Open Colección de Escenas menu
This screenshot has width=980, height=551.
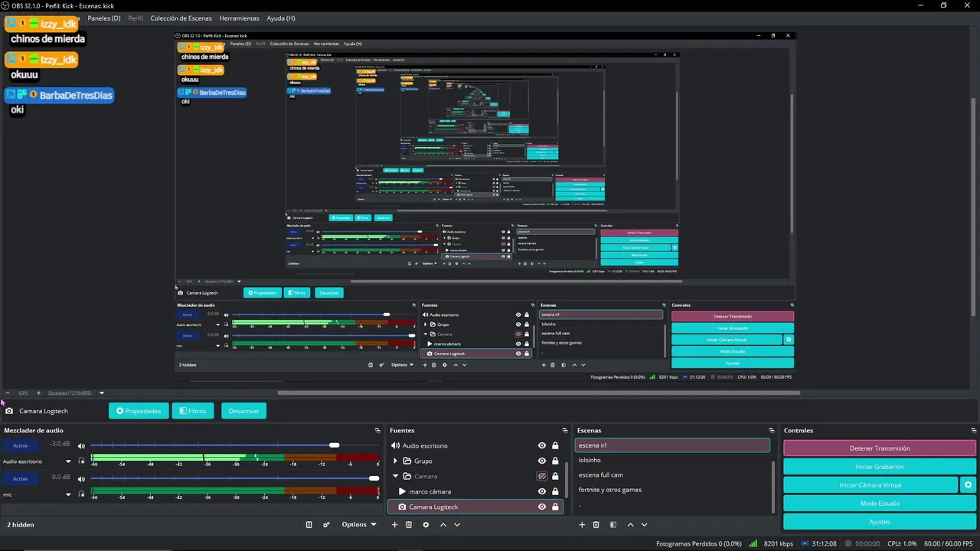pyautogui.click(x=181, y=18)
